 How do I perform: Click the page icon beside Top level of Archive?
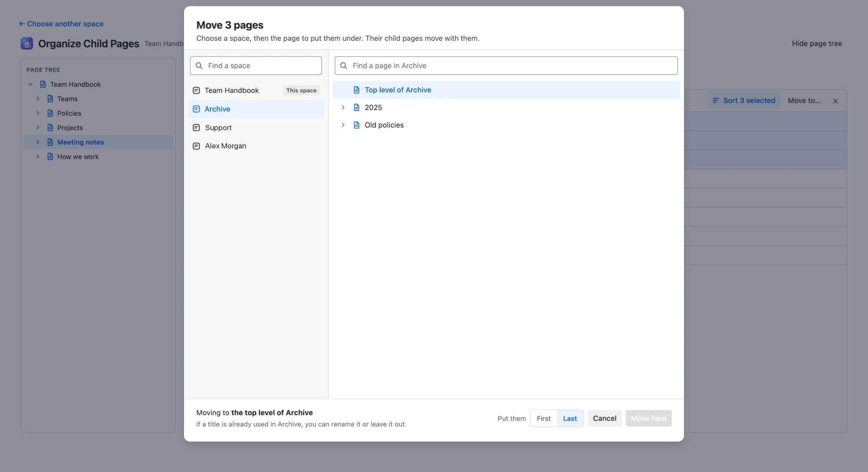coord(356,90)
